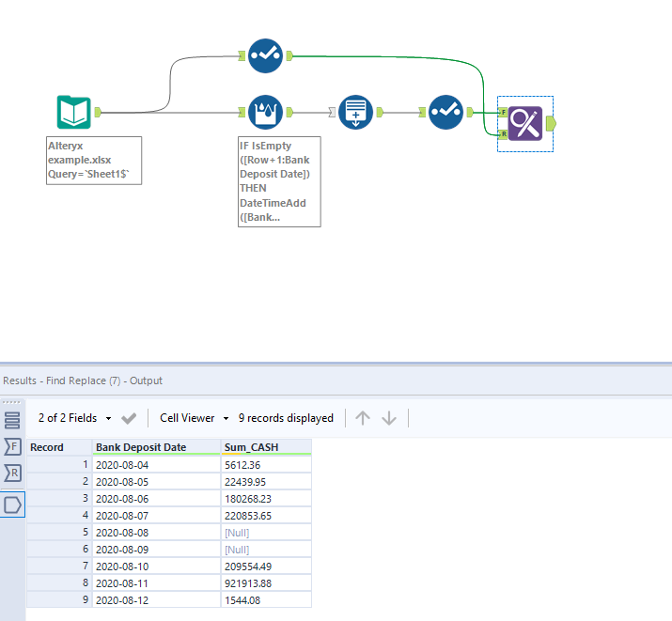Select cell 921913.88
Image resolution: width=672 pixels, height=621 pixels.
[266, 583]
